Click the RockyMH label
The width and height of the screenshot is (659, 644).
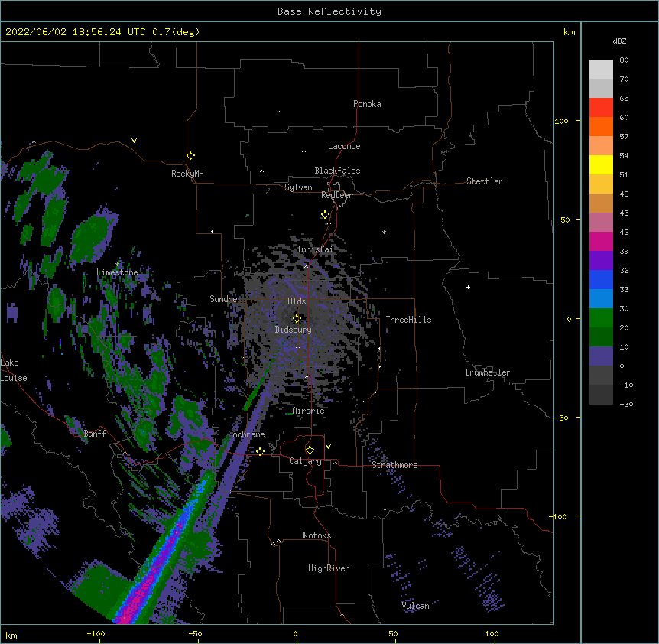pyautogui.click(x=187, y=174)
